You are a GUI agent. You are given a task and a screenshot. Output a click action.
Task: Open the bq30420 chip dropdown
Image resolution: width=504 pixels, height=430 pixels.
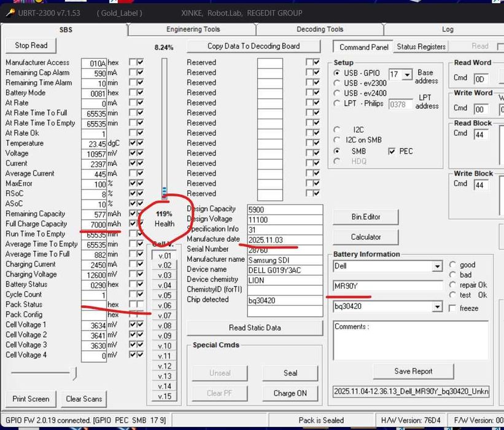437,307
